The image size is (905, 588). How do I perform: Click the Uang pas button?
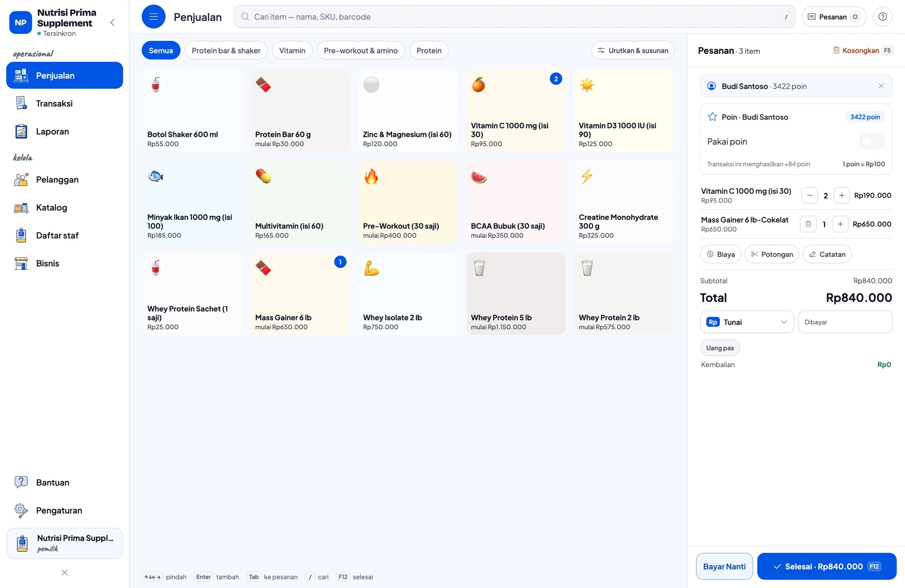(720, 348)
